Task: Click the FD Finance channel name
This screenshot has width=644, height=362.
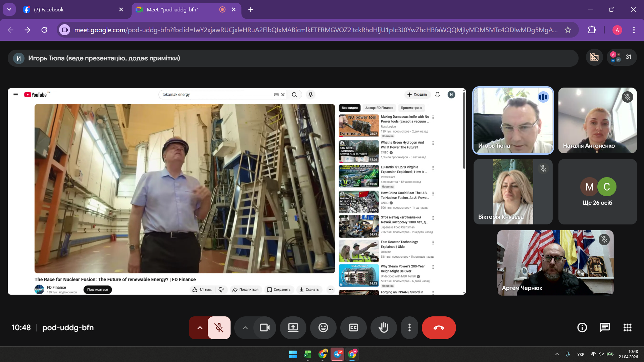Action: pyautogui.click(x=56, y=288)
